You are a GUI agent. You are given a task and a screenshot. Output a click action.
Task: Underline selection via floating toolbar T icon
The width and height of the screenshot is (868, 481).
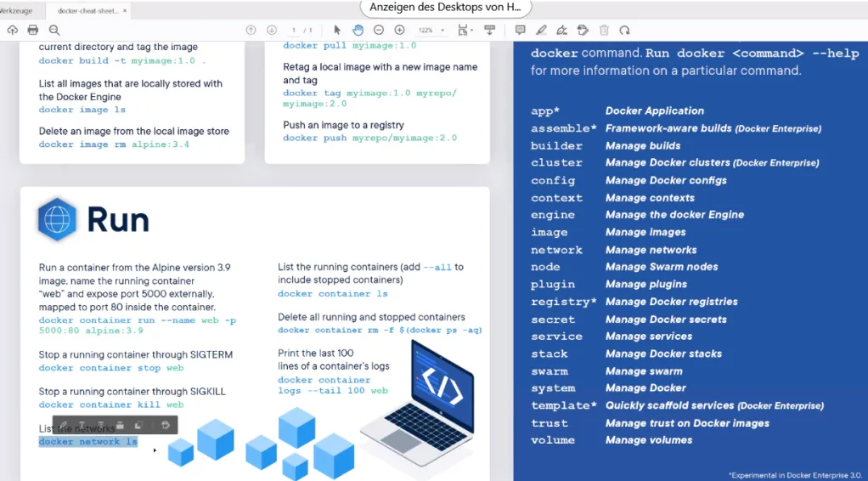82,425
